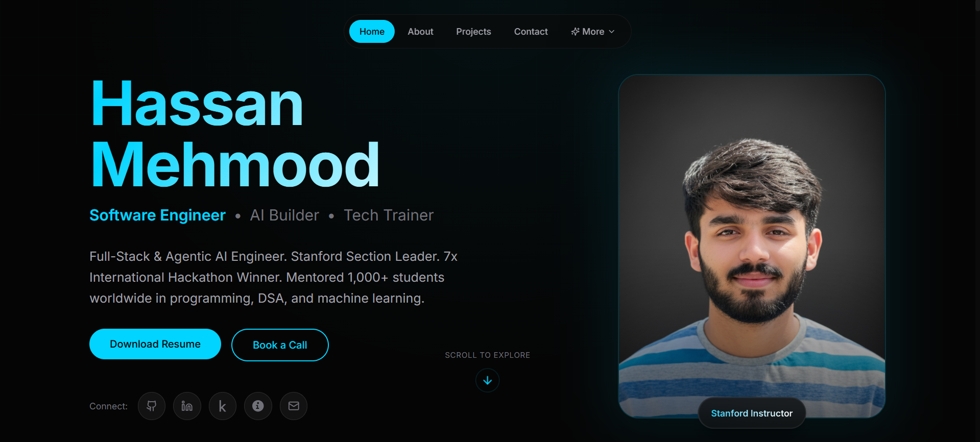Click the email envelope icon
The image size is (980, 442).
[294, 406]
